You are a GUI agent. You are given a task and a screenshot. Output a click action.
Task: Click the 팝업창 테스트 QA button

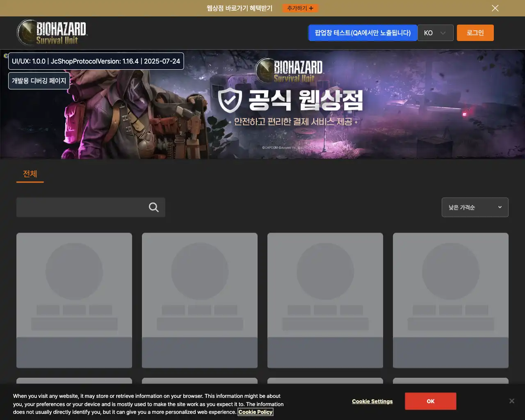363,33
